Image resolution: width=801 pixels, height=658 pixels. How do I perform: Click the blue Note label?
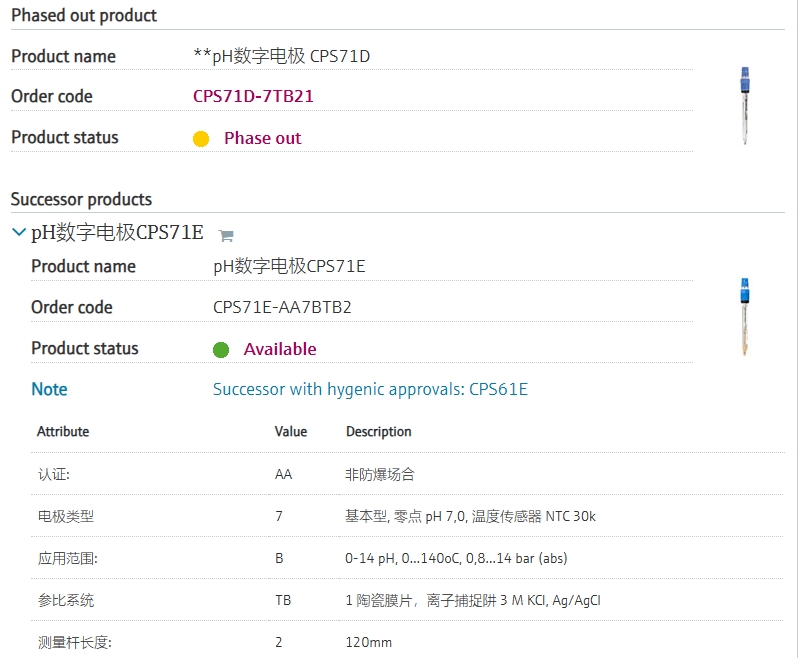(x=50, y=389)
